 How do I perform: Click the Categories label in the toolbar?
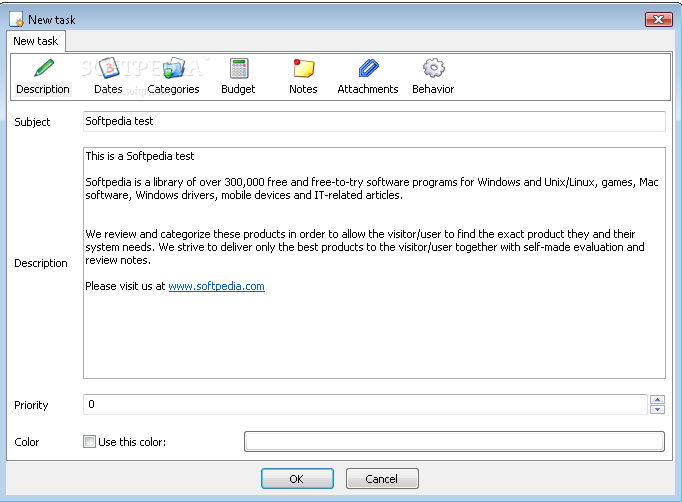click(x=173, y=89)
